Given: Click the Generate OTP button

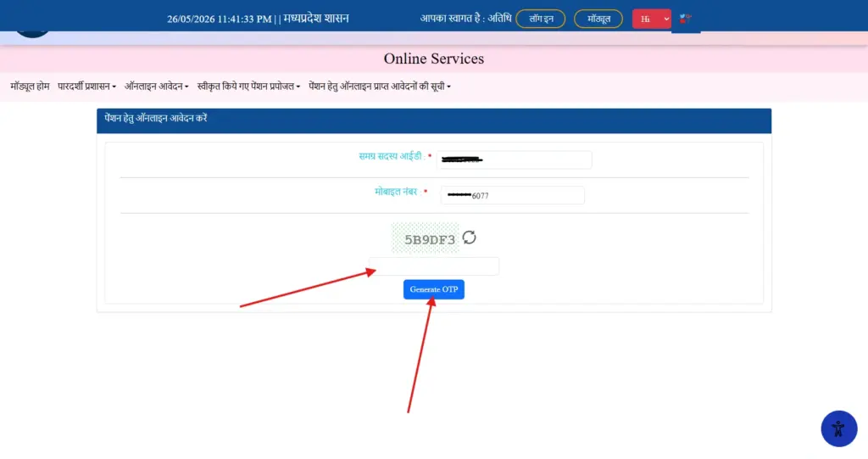Looking at the screenshot, I should [x=434, y=289].
